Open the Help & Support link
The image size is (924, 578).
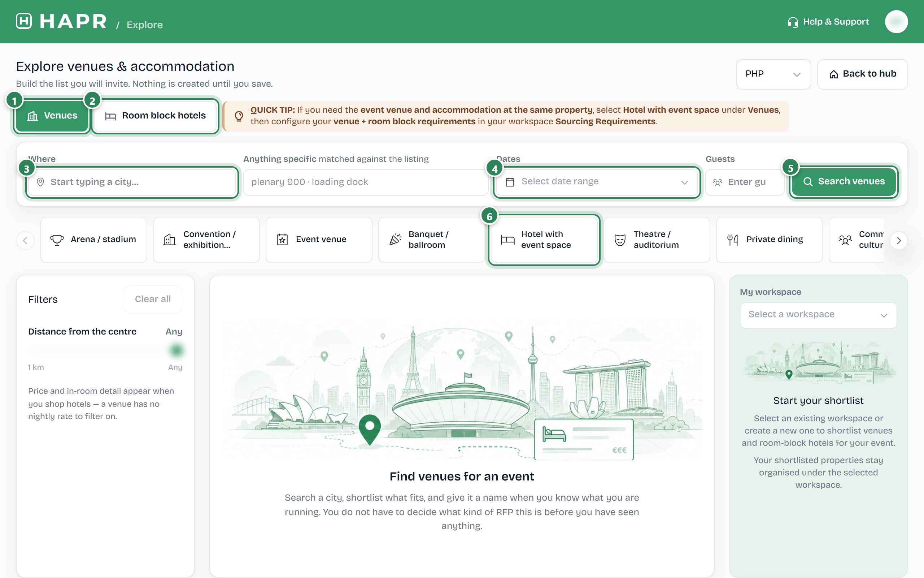point(828,22)
